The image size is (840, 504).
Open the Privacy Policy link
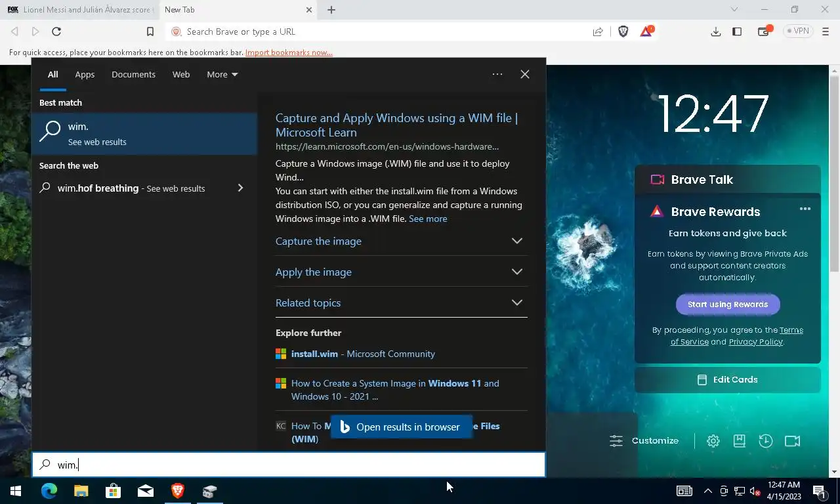click(x=756, y=342)
